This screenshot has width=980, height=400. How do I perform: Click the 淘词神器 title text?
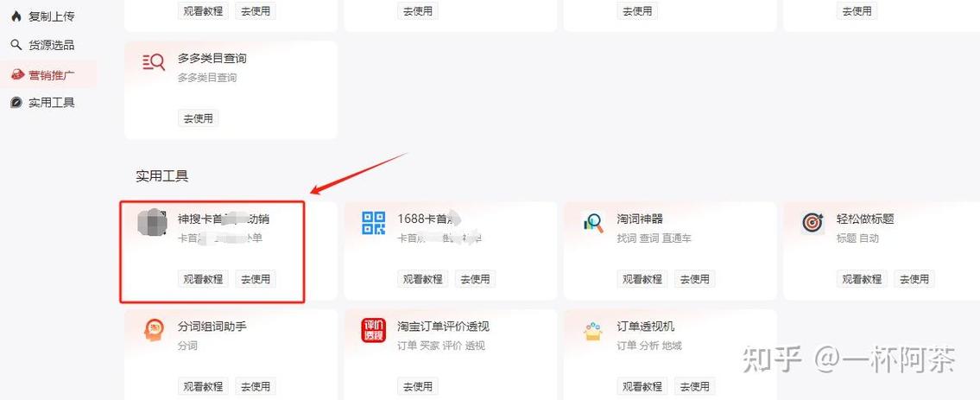pos(640,219)
